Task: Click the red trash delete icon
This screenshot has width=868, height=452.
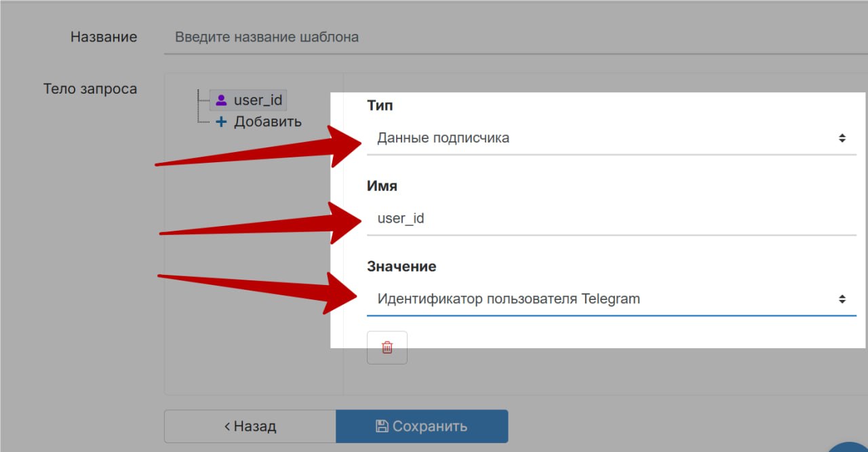Action: coord(387,347)
